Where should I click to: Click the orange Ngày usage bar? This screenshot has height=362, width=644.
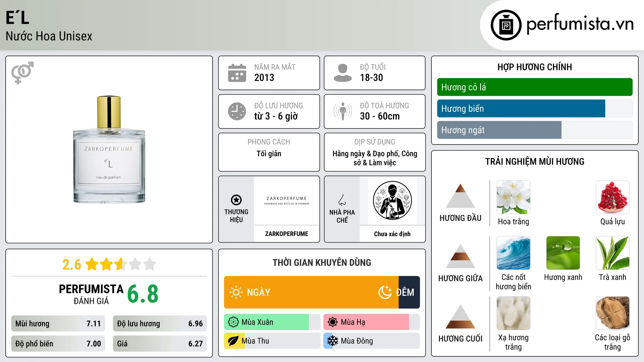[311, 292]
